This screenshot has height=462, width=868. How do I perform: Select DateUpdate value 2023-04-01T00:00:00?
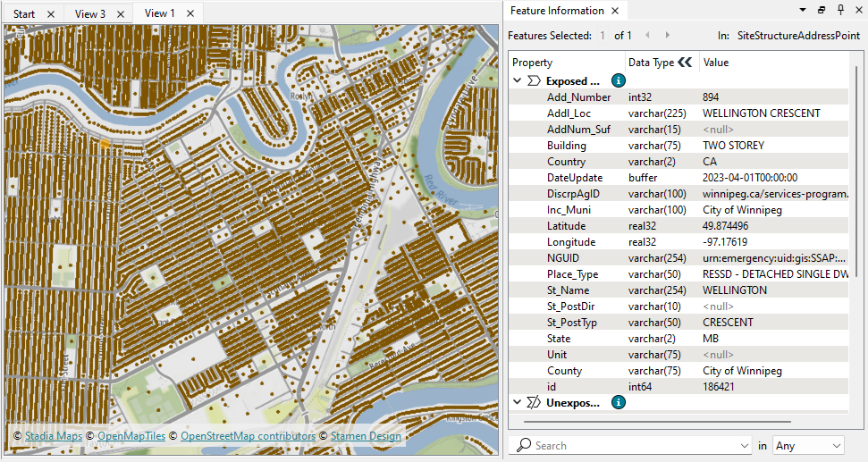click(x=749, y=178)
